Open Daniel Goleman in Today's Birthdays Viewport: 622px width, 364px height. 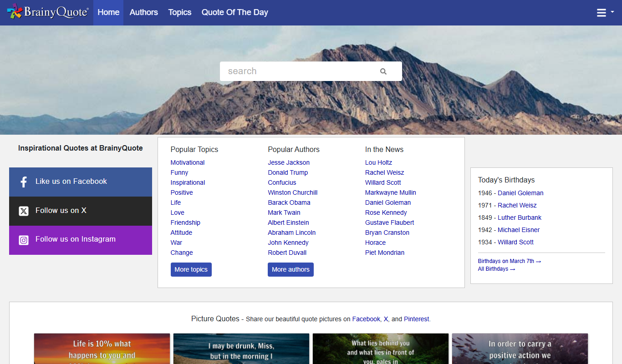pos(520,193)
